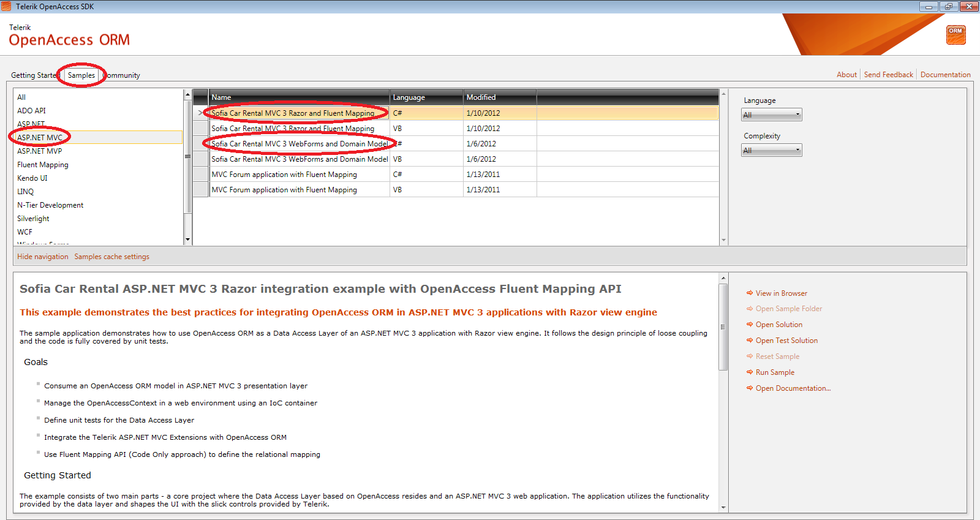Select the All category
Screen dimensions: 980x520
click(98, 97)
